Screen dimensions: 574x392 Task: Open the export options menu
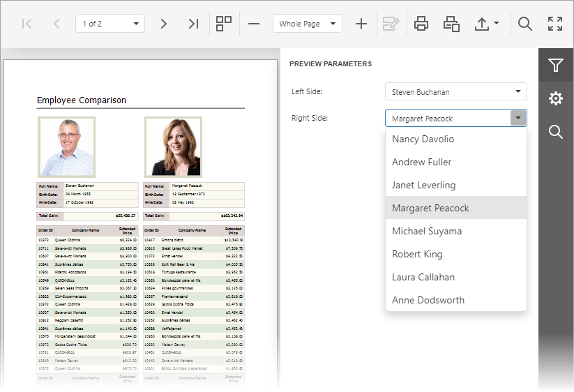click(487, 24)
